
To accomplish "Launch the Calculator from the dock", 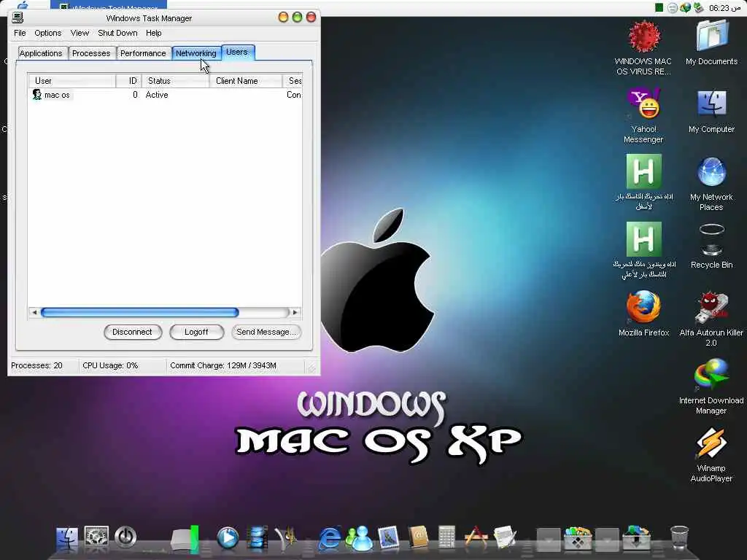I will coord(447,538).
